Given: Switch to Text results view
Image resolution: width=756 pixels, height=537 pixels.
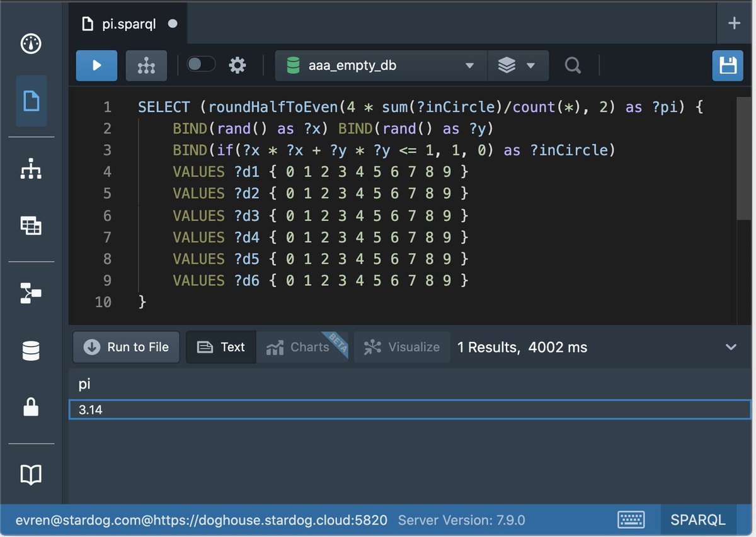Looking at the screenshot, I should click(221, 347).
